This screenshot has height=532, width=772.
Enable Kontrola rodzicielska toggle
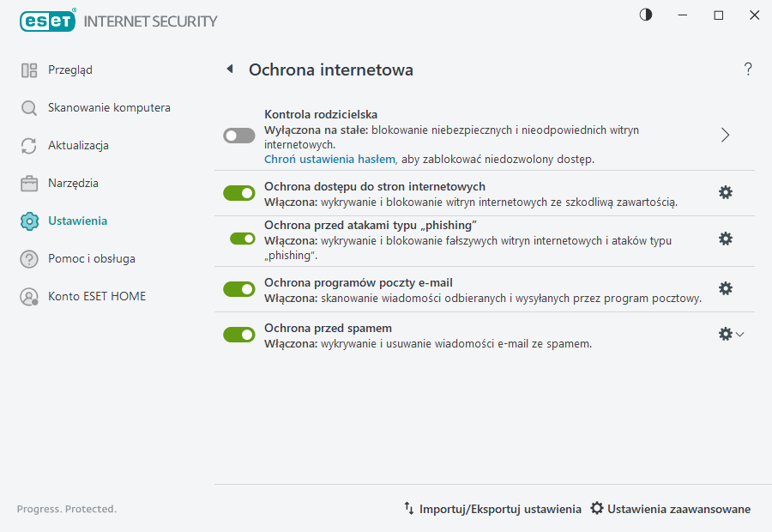(238, 136)
